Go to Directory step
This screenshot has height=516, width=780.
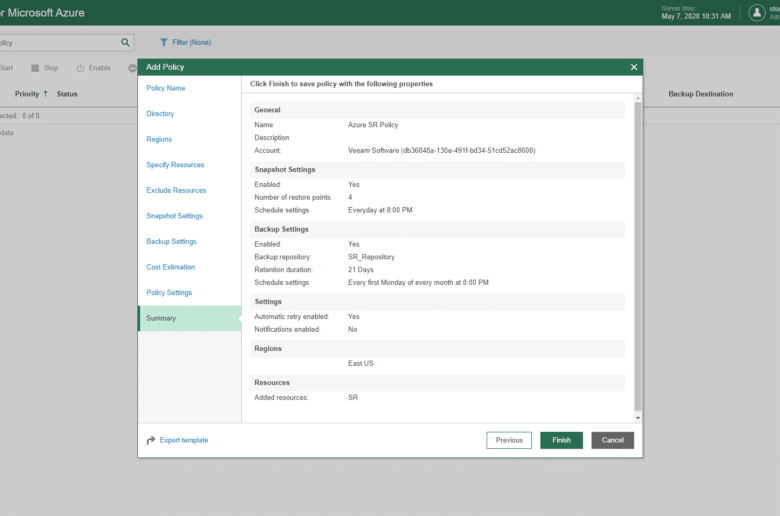pos(160,113)
